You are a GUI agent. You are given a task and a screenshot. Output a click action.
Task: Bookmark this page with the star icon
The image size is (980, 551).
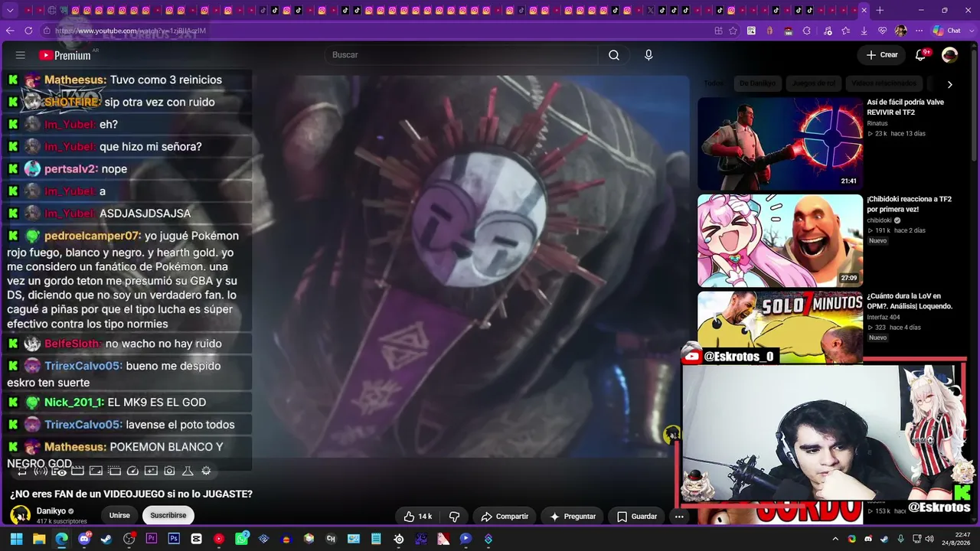733,31
